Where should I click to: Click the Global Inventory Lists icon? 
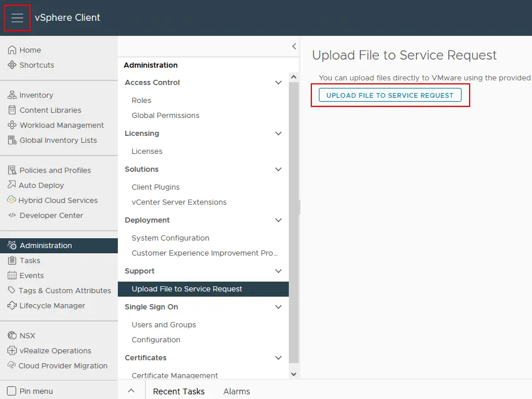(x=12, y=141)
